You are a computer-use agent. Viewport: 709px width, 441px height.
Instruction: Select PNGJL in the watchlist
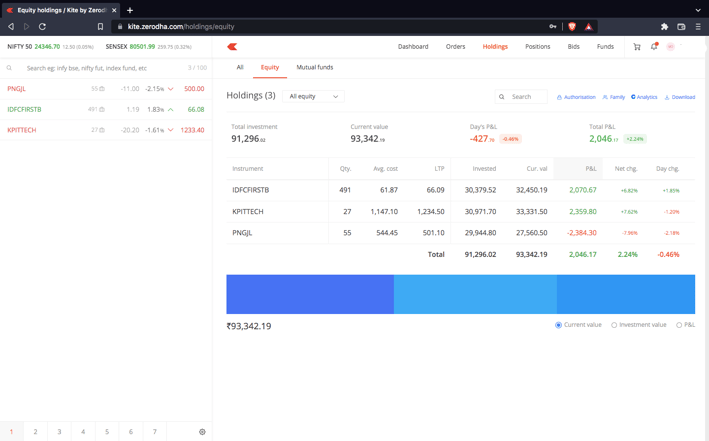tap(106, 89)
